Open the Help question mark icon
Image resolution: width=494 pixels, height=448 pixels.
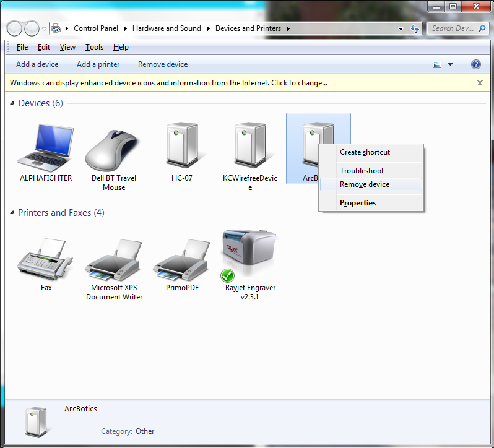[475, 64]
